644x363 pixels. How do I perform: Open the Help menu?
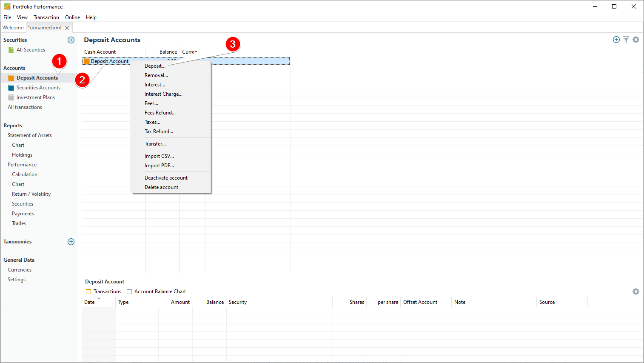[x=91, y=17]
